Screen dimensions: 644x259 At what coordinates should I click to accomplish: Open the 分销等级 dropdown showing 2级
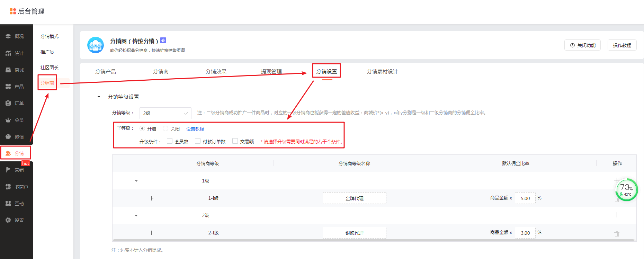[x=165, y=113]
